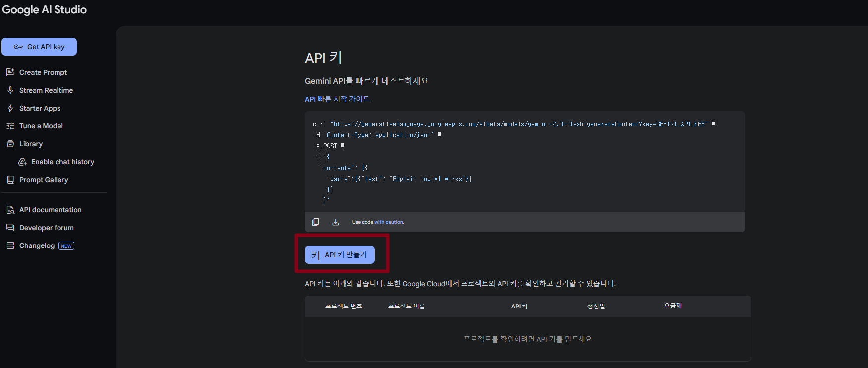Open the API 빠른 시작 가이드 link
Viewport: 868px width, 368px height.
pyautogui.click(x=337, y=99)
